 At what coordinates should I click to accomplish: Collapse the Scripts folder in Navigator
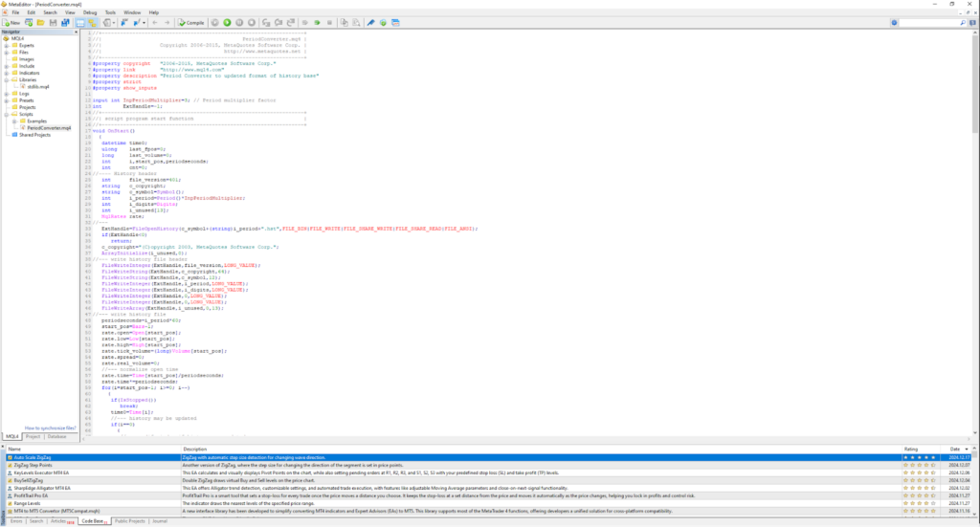click(7, 114)
